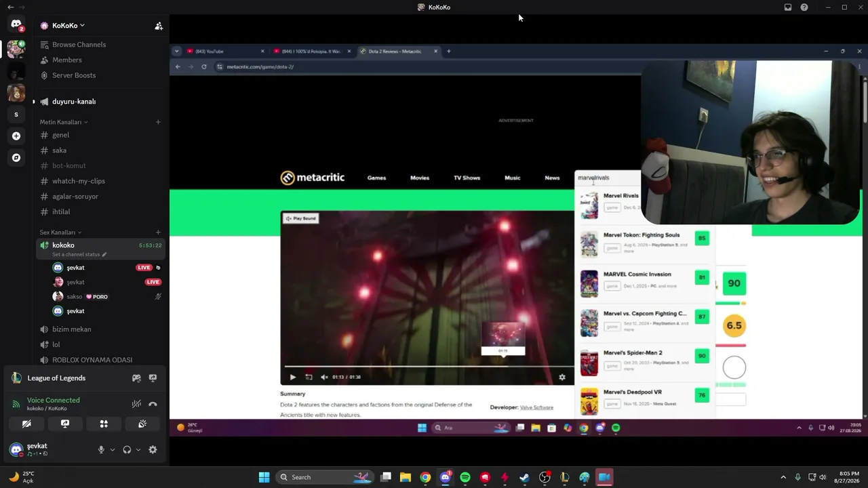The height and width of the screenshot is (488, 868).
Task: Go back using Discord's back arrow
Action: (10, 7)
